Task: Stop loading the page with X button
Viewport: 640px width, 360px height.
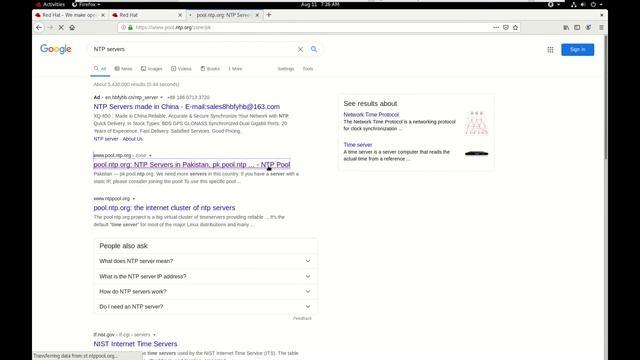Action: pos(61,27)
